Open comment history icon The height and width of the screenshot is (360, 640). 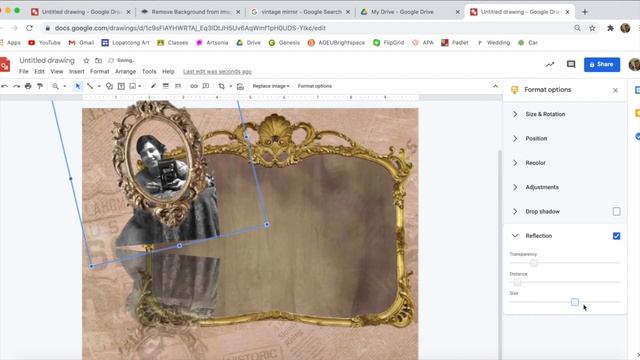(x=571, y=64)
